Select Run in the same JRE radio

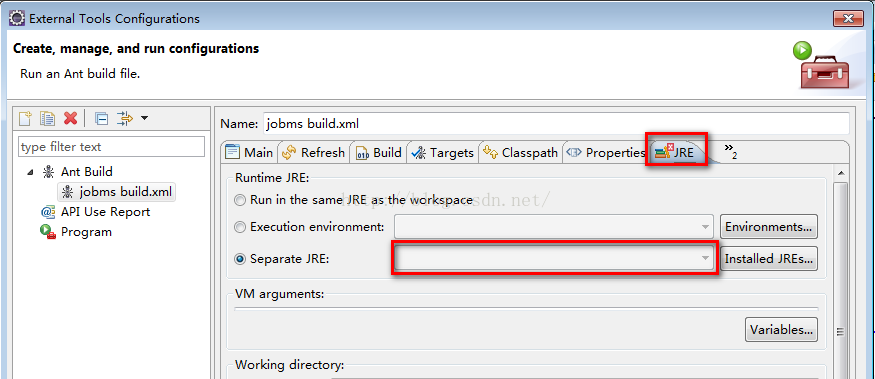pos(240,200)
